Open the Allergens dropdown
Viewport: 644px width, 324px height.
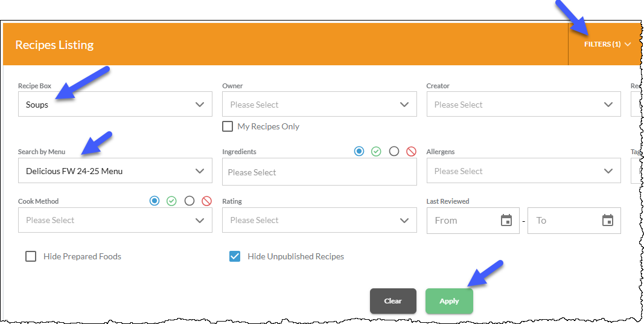tap(524, 170)
